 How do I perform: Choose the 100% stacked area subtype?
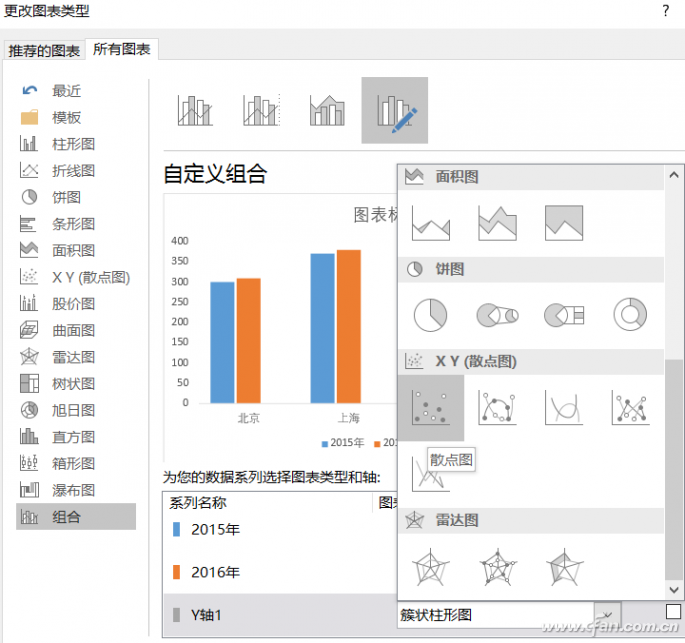click(x=564, y=223)
